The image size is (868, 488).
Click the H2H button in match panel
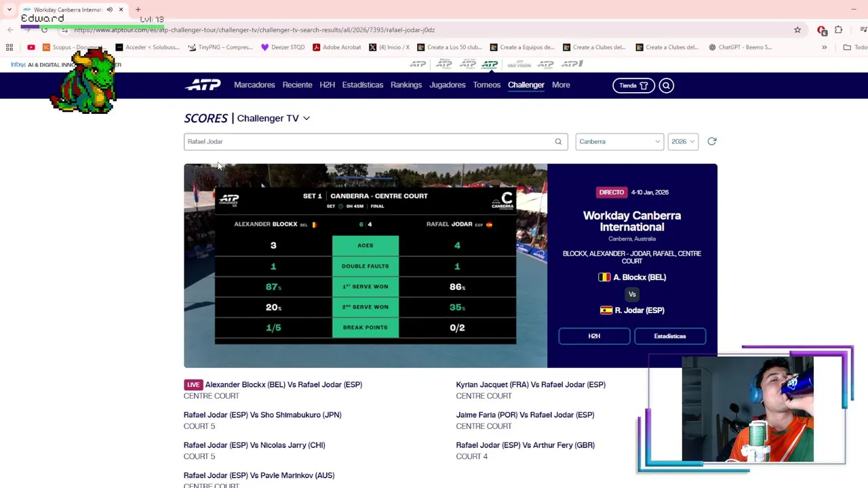(x=594, y=336)
